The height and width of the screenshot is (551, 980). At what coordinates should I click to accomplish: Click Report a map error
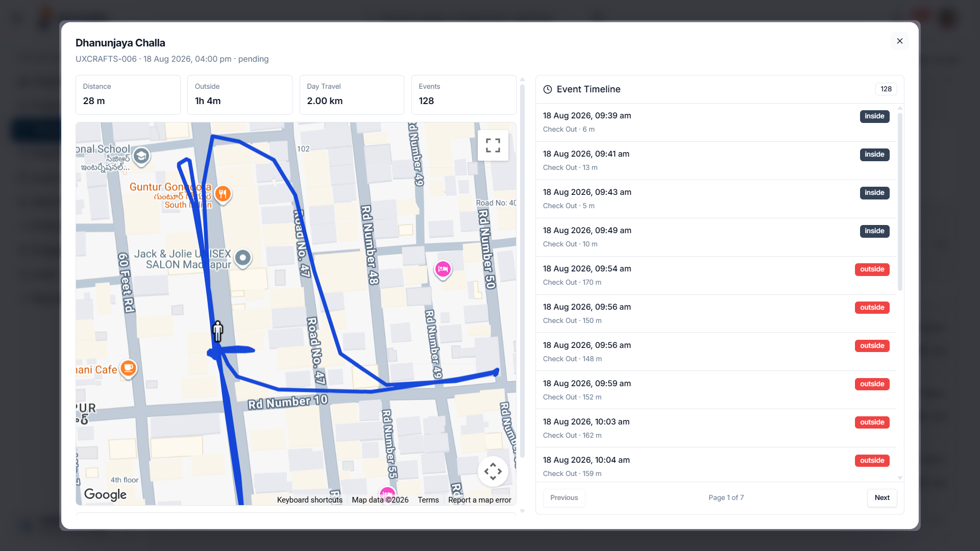coord(480,500)
